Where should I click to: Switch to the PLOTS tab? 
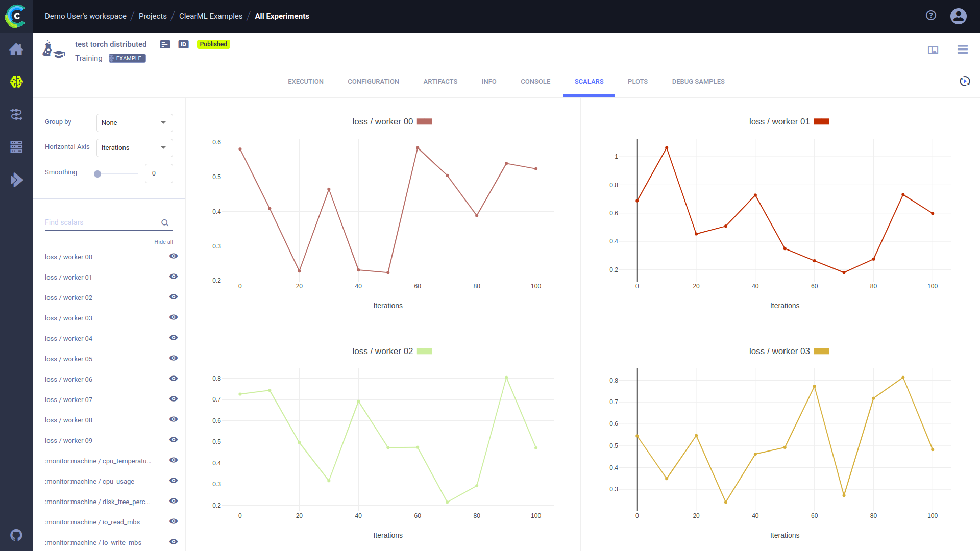pyautogui.click(x=638, y=82)
